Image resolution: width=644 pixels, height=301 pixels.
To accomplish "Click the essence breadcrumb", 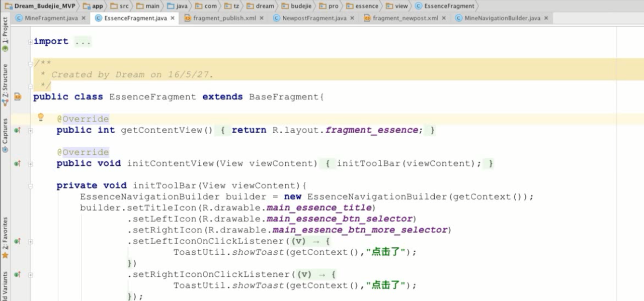I will click(362, 6).
